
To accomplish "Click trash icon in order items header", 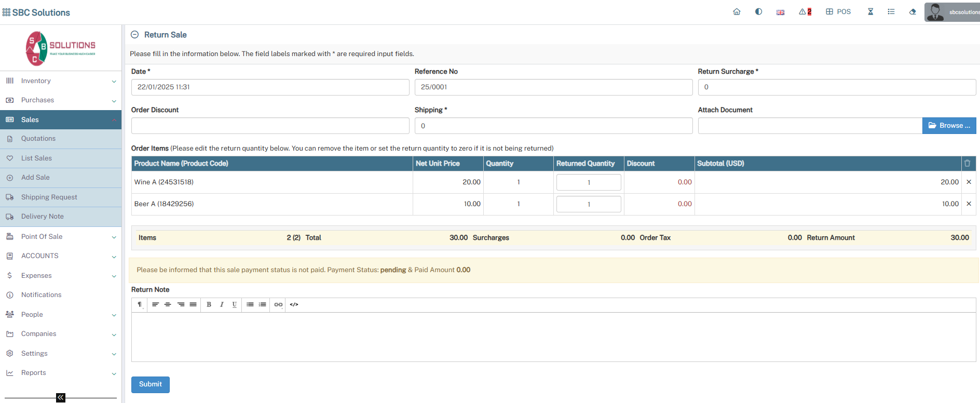I will (x=967, y=164).
